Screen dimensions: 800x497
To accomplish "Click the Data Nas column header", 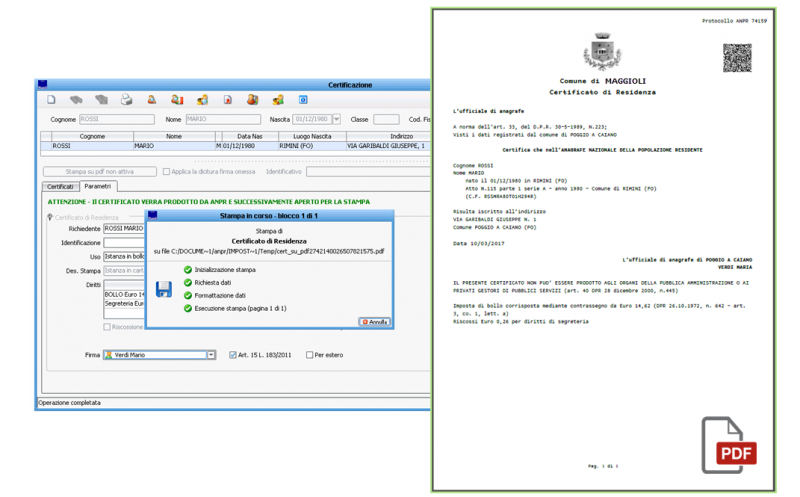I will pyautogui.click(x=250, y=136).
